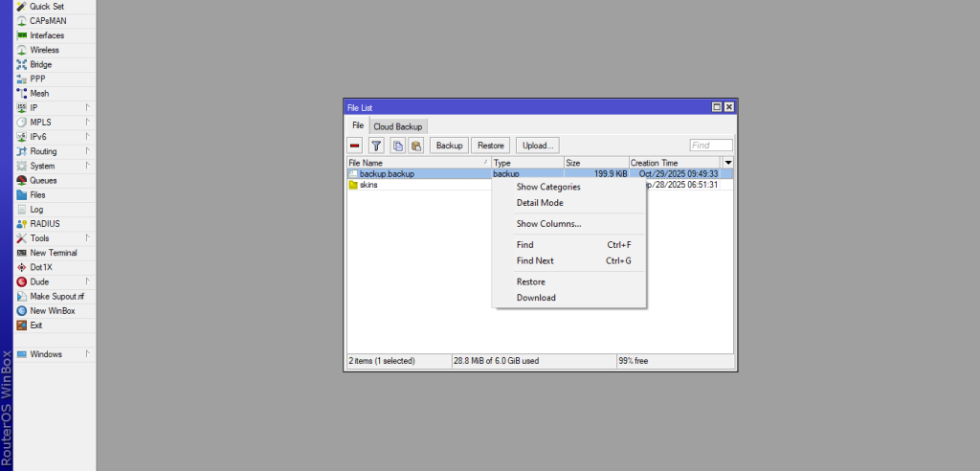Click the copy icon in File List toolbar
The image size is (980, 471).
397,146
